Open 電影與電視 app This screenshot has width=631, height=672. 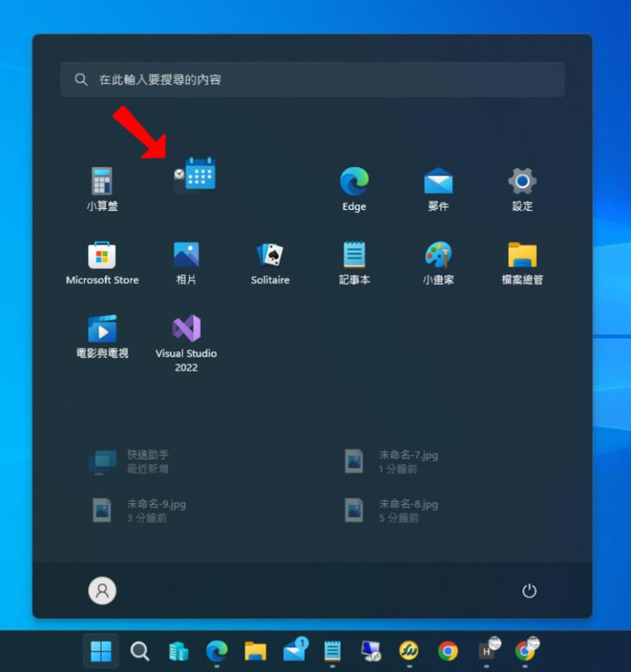[x=102, y=337]
